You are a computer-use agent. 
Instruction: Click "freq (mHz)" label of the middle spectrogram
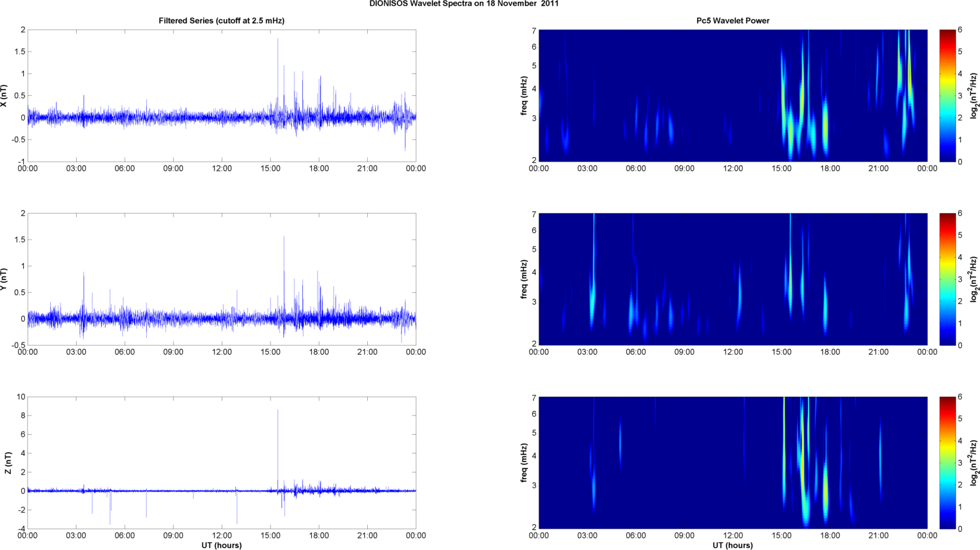click(524, 279)
